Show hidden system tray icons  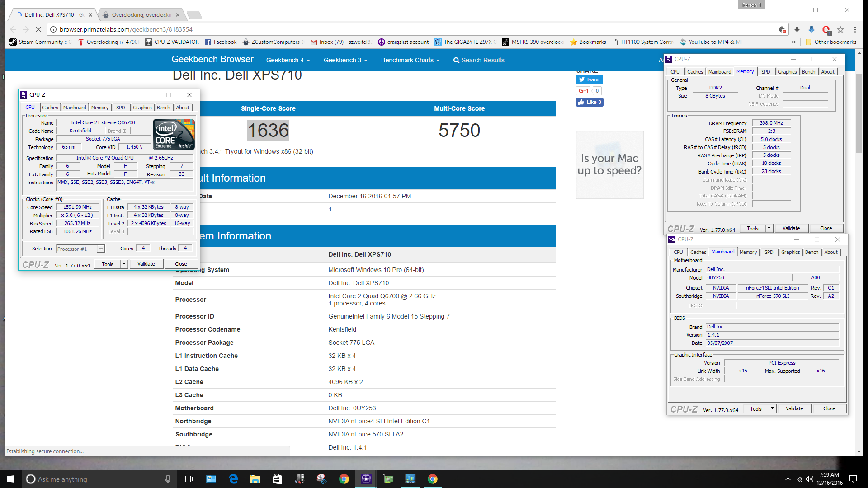(788, 479)
